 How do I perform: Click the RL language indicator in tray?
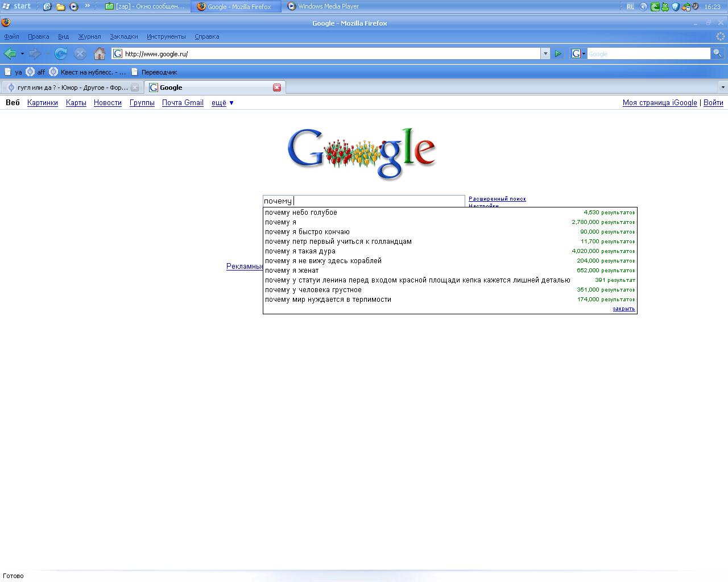click(x=630, y=7)
